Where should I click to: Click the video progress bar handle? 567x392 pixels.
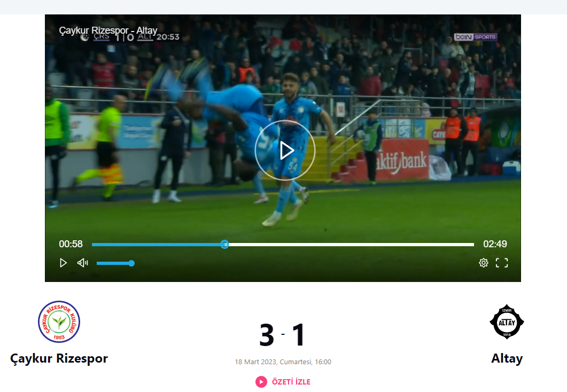click(x=224, y=245)
